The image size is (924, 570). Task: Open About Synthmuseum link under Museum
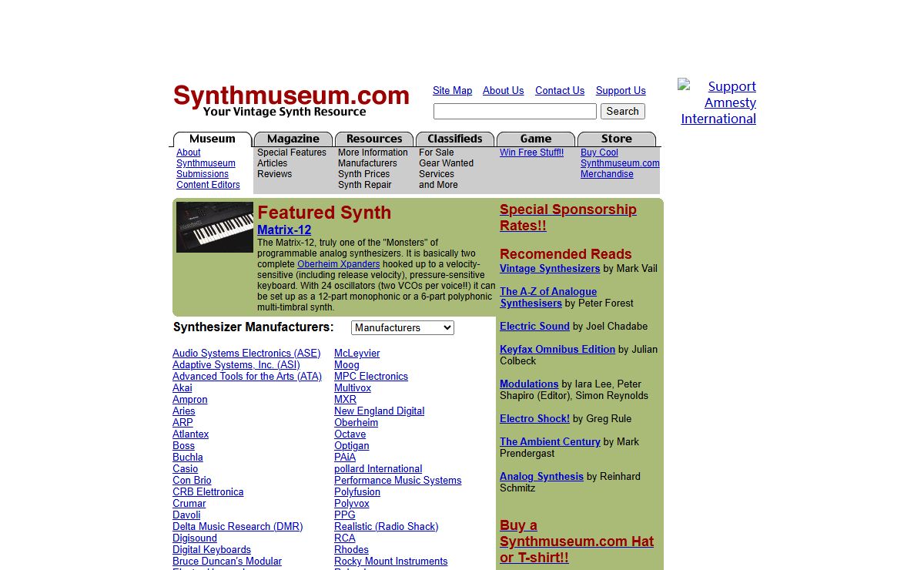coord(206,158)
